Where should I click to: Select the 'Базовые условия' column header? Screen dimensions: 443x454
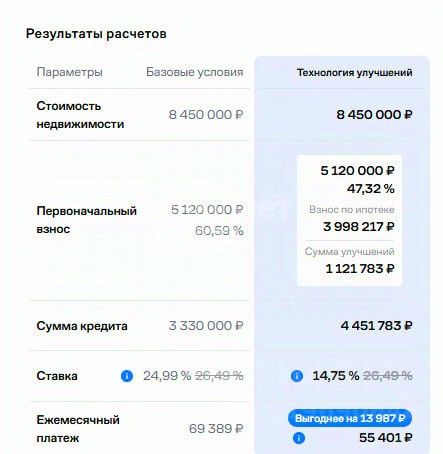click(195, 72)
